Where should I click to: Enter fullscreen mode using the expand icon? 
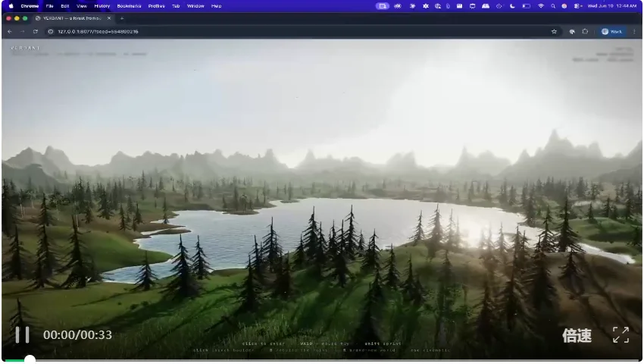[621, 334]
